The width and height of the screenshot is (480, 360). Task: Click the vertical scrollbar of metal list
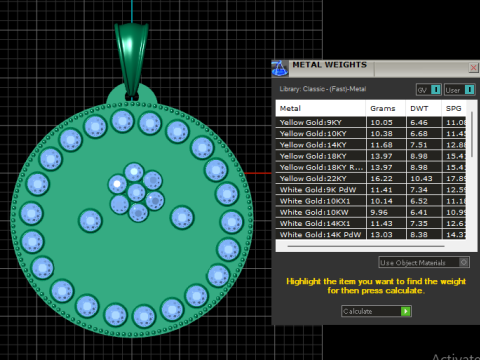472,134
